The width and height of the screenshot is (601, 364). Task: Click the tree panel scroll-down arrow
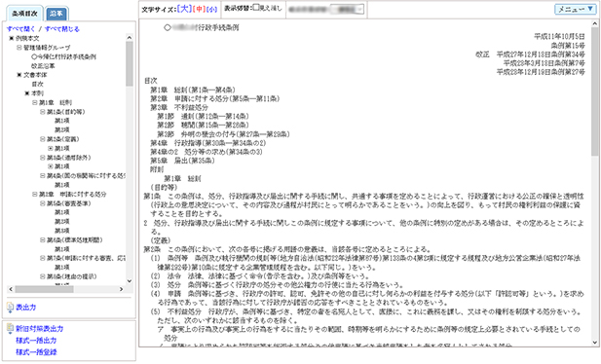pyautogui.click(x=130, y=281)
